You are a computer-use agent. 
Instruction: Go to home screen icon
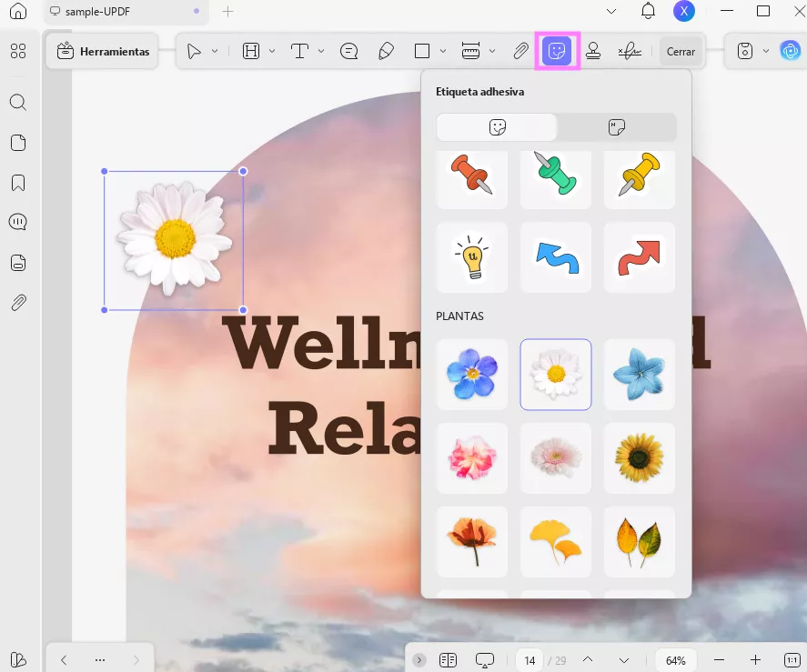(18, 11)
